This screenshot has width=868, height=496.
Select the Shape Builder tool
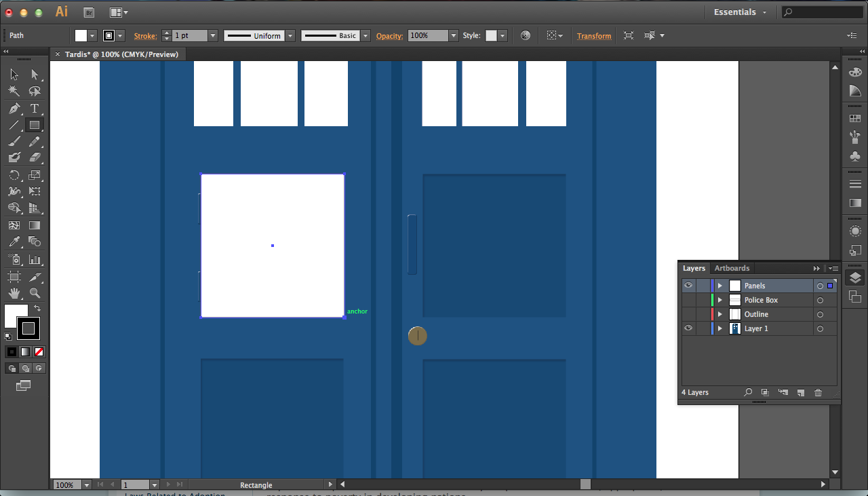click(x=14, y=208)
